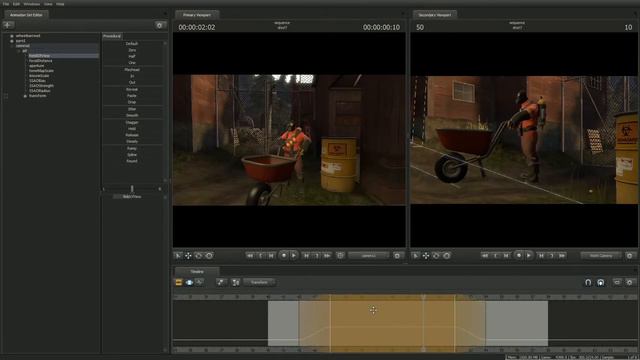Screen dimensions: 640x360
Task: Select fieldOfView control in tree
Action: [39, 56]
